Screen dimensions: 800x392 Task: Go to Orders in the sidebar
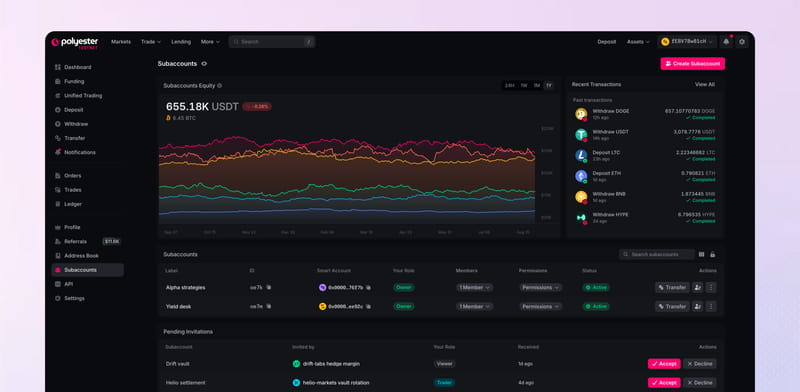pyautogui.click(x=87, y=176)
